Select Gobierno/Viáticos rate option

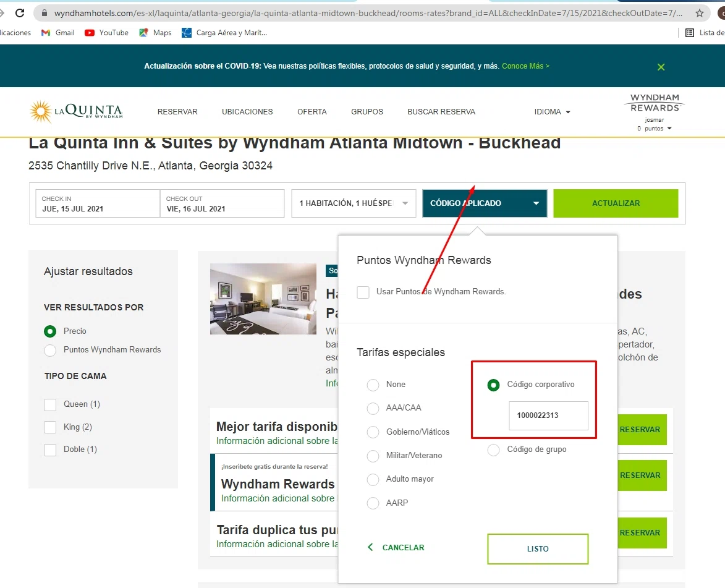click(x=373, y=432)
